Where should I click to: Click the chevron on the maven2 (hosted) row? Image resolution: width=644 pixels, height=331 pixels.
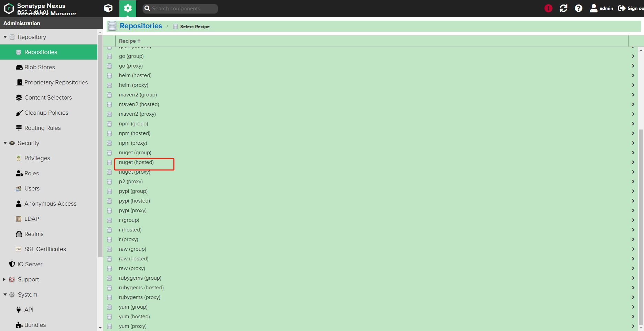(x=633, y=104)
